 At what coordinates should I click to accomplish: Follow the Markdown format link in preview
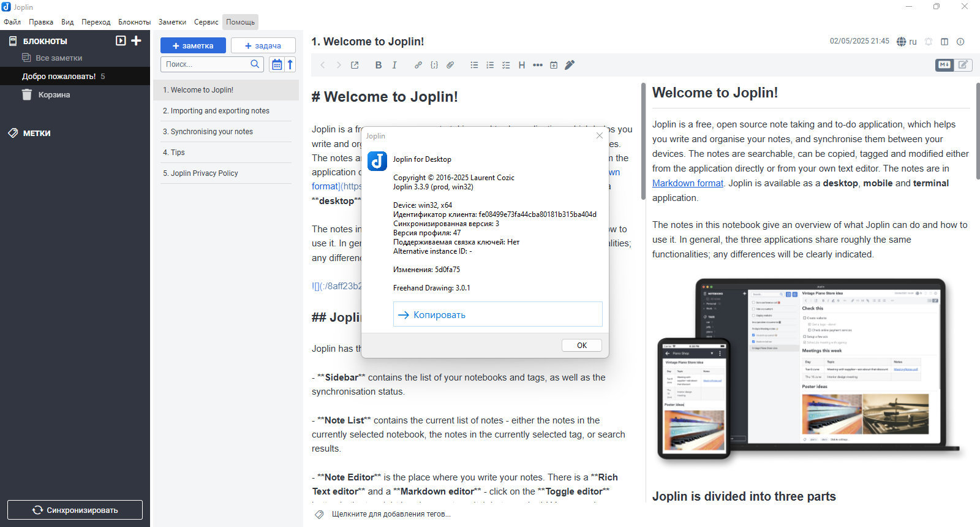click(x=687, y=183)
